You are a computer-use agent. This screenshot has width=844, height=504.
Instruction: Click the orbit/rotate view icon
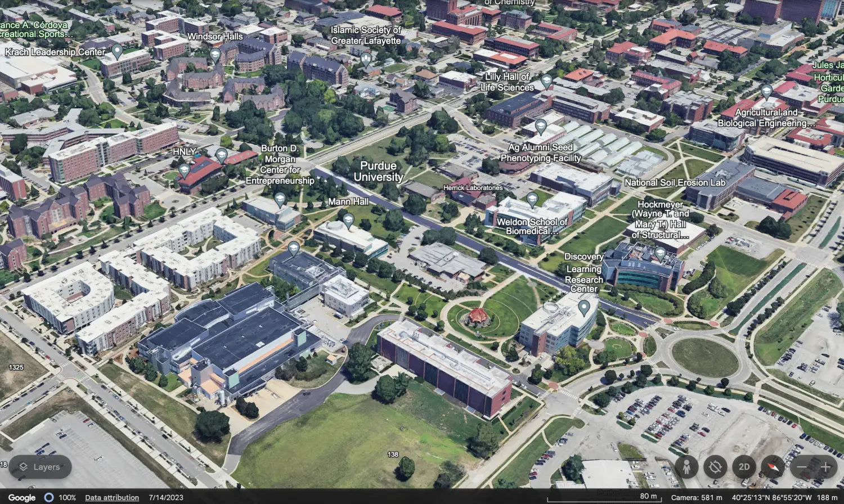pos(715,467)
